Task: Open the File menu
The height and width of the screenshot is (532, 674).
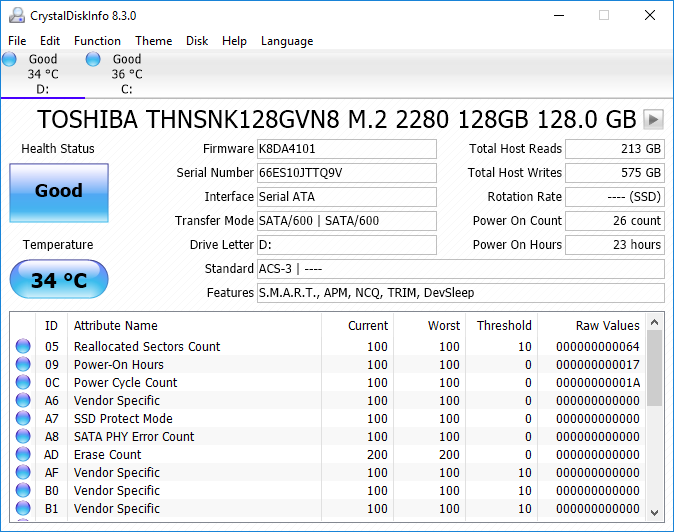Action: click(x=17, y=41)
